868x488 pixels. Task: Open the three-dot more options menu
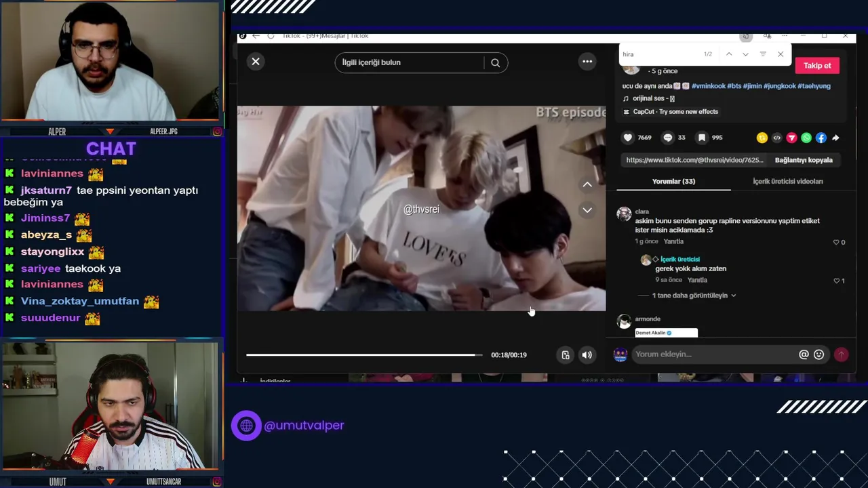[x=587, y=62]
